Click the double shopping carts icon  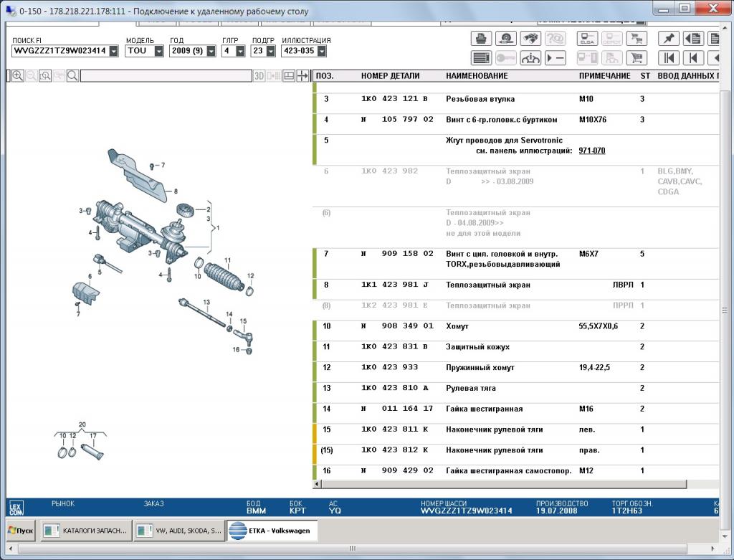[x=637, y=39]
